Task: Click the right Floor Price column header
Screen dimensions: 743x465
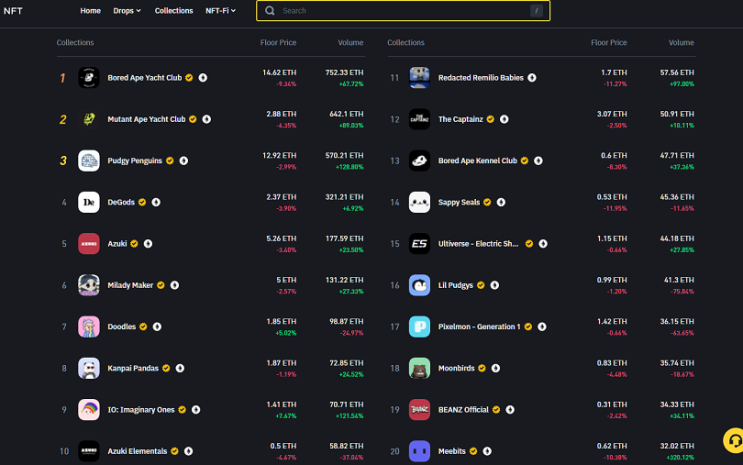Action: [x=609, y=43]
